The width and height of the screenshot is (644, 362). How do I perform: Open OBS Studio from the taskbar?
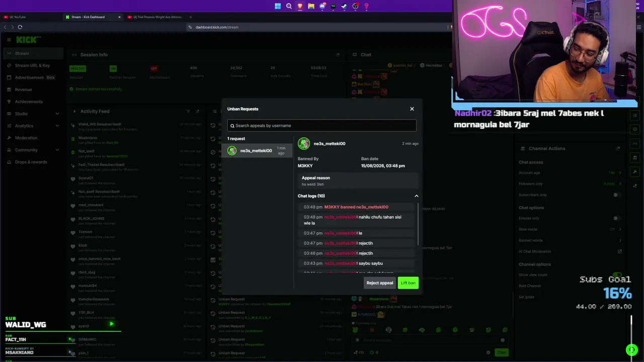pyautogui.click(x=355, y=6)
